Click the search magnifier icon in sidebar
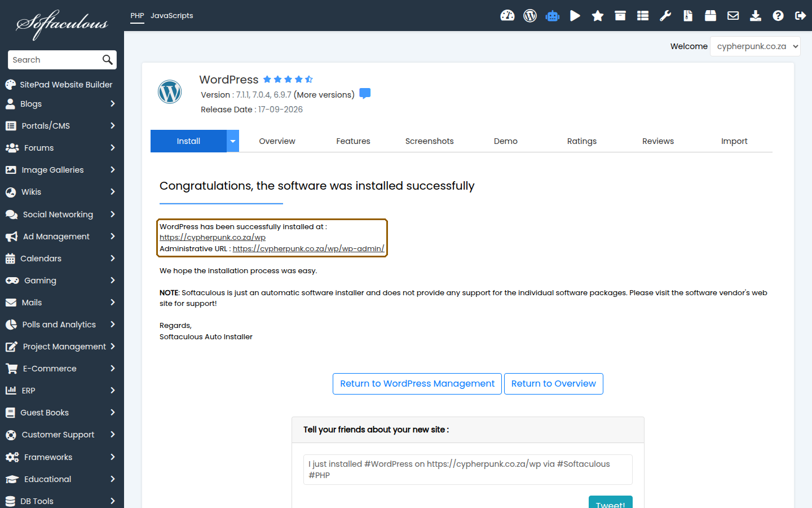The image size is (812, 508). pyautogui.click(x=107, y=60)
